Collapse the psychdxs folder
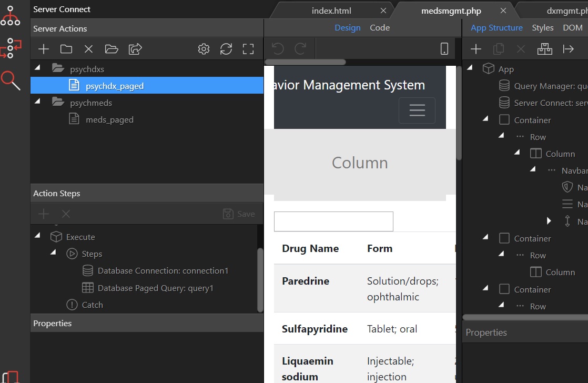Screen dimensions: 588x383 coord(37,68)
